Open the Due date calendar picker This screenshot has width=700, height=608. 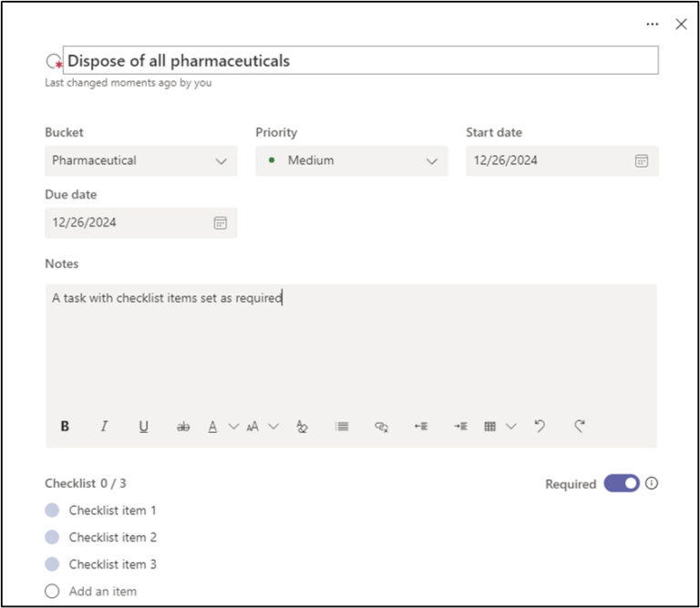coord(220,222)
